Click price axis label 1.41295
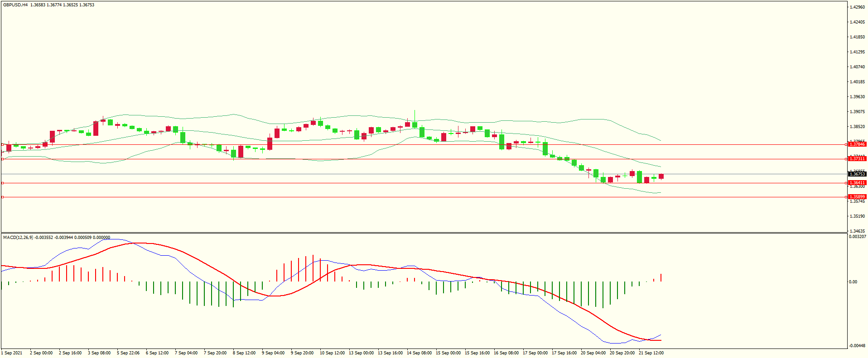Screen dimensions: 868x358 click(x=858, y=52)
